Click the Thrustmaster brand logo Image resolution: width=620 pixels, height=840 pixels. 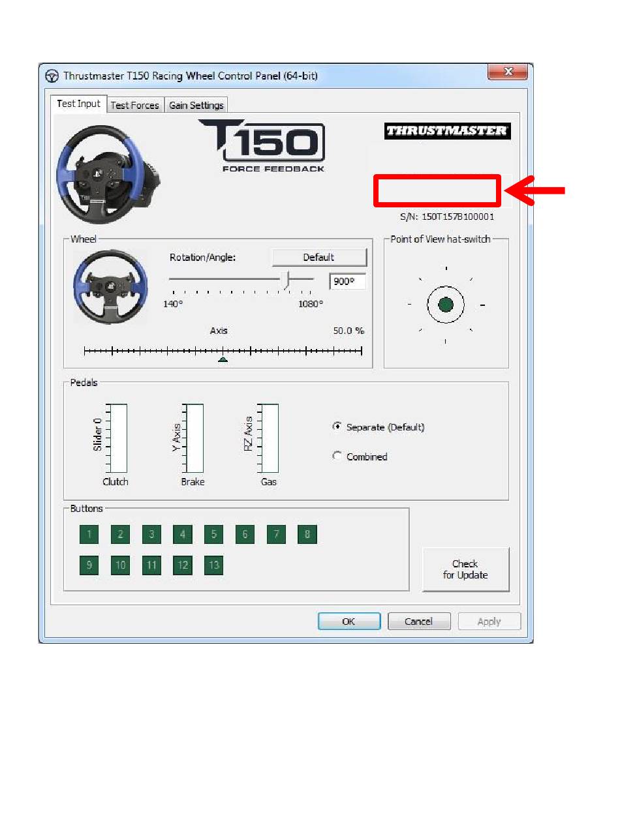pos(447,130)
